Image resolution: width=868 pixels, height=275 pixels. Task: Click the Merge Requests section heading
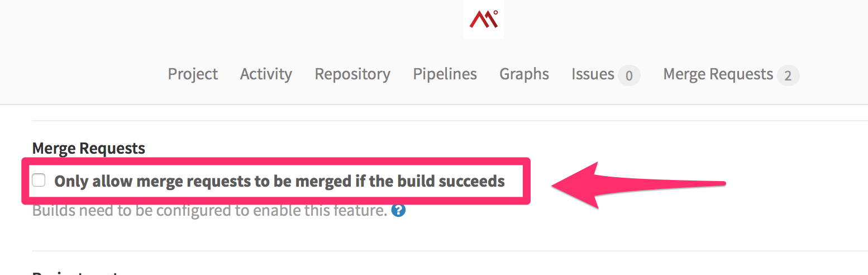[x=89, y=148]
